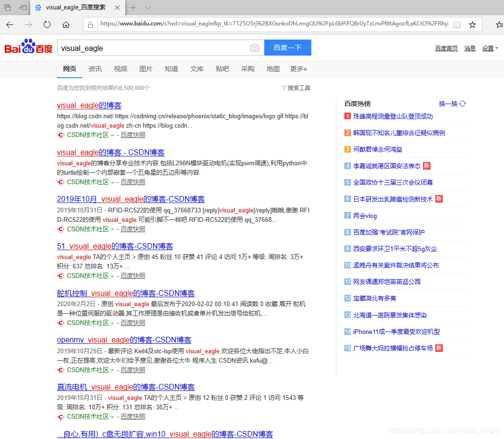Open result '舵机控制_visual_eagle的博客'

click(126, 293)
